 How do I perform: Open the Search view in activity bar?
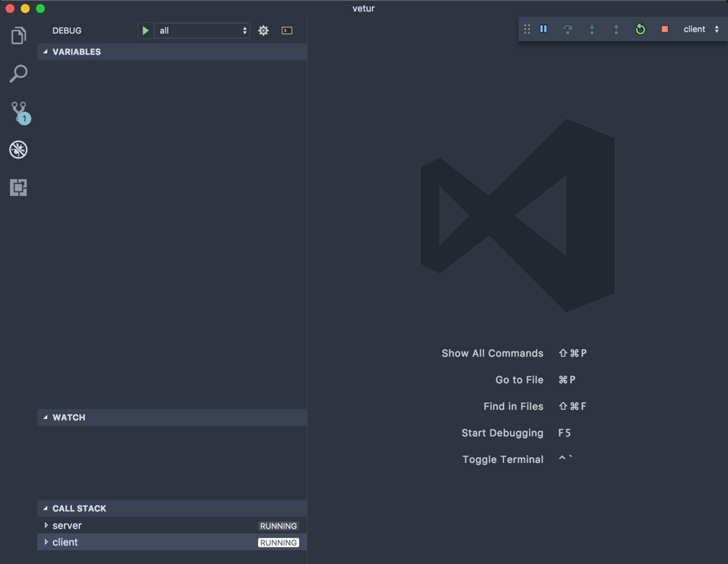[x=18, y=74]
